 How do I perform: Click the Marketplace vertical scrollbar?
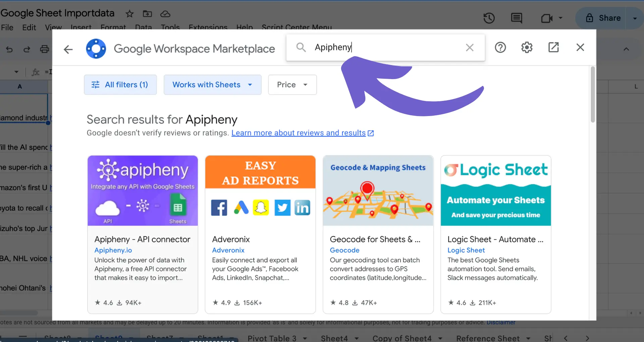point(593,94)
